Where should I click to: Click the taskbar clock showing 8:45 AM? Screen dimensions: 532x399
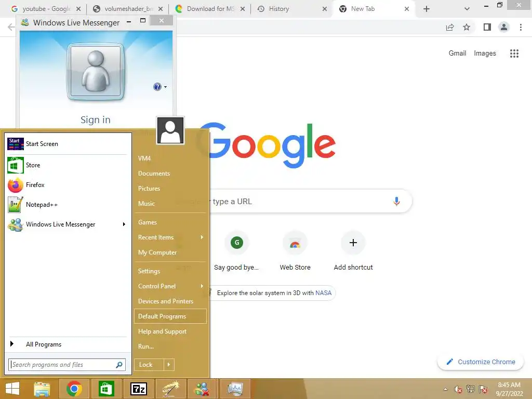509,389
